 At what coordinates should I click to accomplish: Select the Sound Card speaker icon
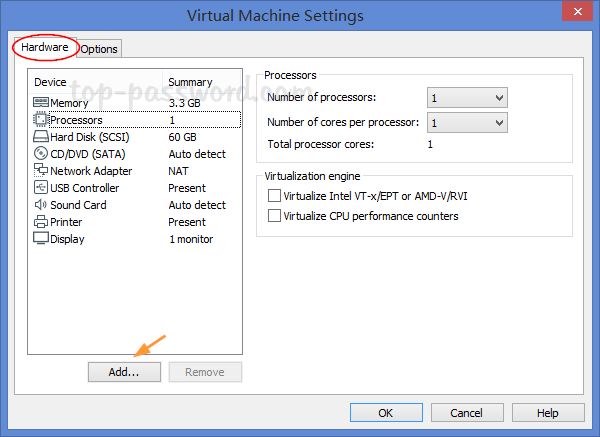point(41,205)
